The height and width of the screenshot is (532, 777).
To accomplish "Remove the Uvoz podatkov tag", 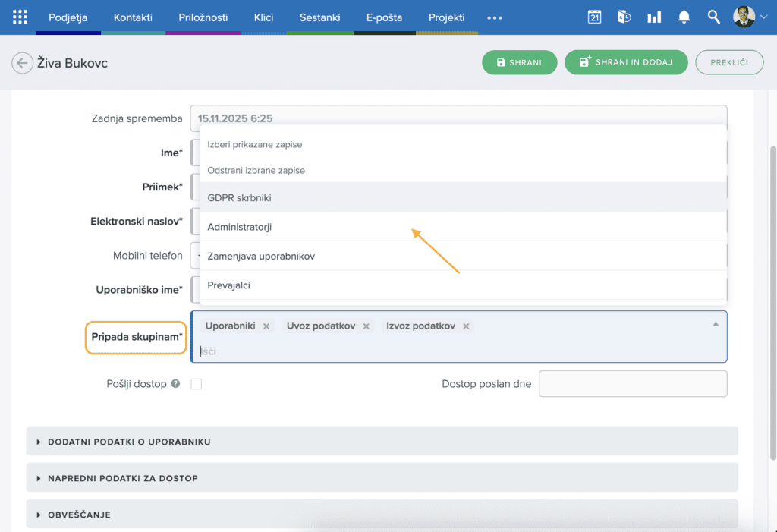I will pyautogui.click(x=366, y=326).
